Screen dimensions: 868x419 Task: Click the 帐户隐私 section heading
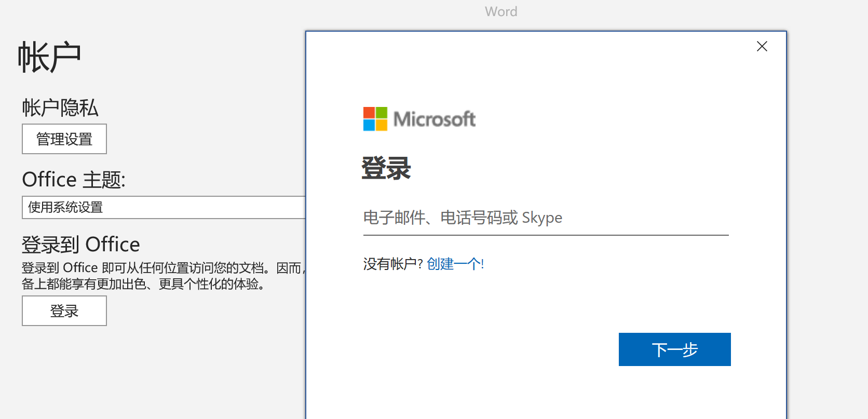click(60, 107)
